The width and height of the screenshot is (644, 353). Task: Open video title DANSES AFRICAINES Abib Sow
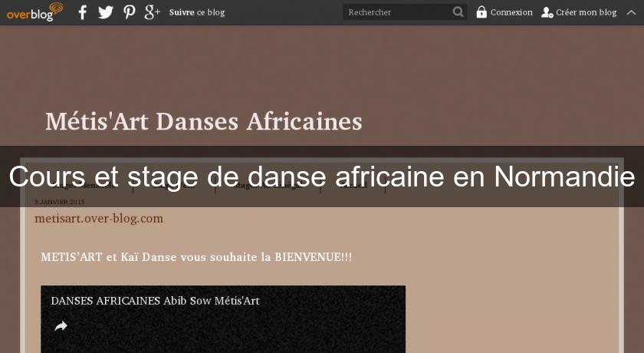click(x=155, y=301)
